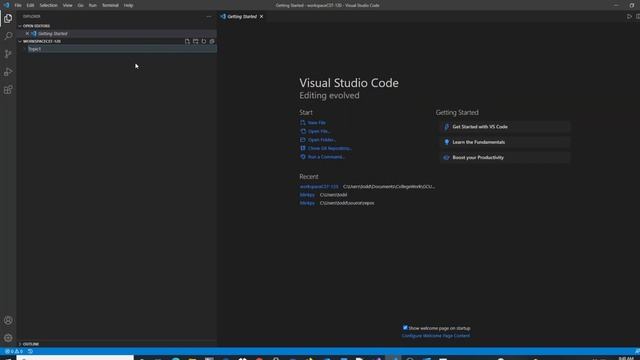Expand the Outline section
640x360 pixels.
click(31, 344)
